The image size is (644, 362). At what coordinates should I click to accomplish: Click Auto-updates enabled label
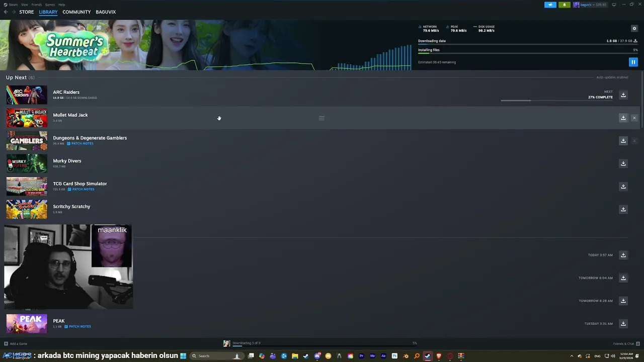tap(612, 77)
